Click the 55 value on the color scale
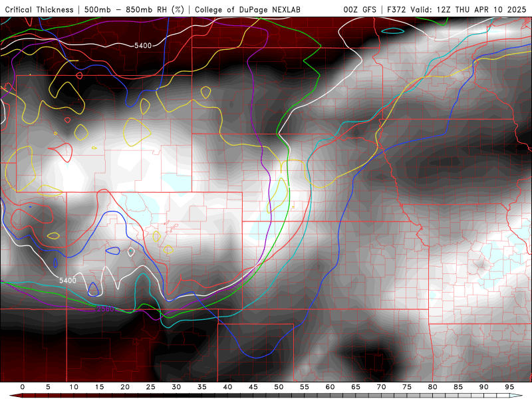This screenshot has height=399, width=532. coord(305,387)
